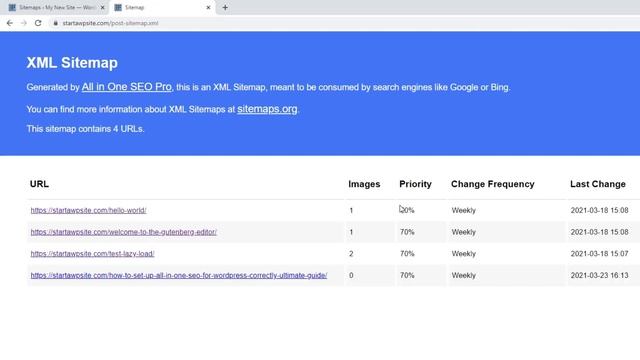640x360 pixels.
Task: Click 70% priority in gutenberg-editor row
Action: click(407, 232)
